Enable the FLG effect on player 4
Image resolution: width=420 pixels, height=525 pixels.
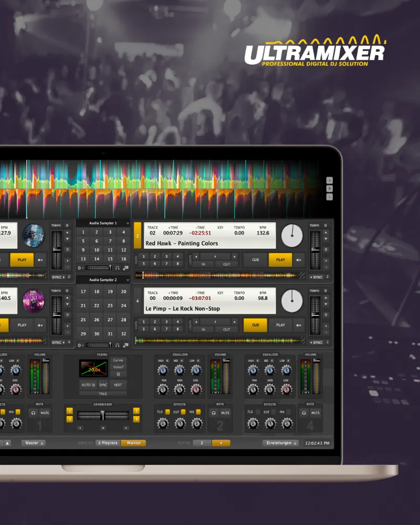click(258, 412)
